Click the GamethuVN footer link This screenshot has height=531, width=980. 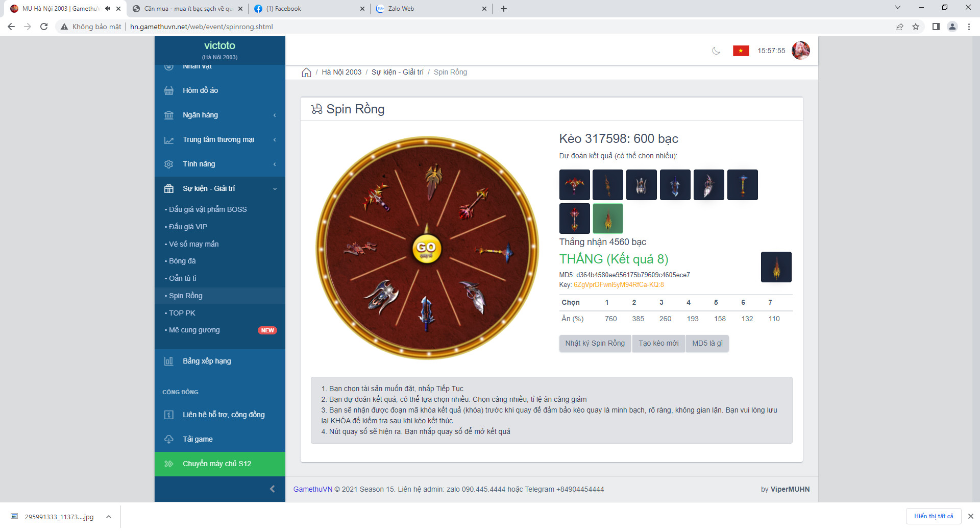[x=312, y=489]
